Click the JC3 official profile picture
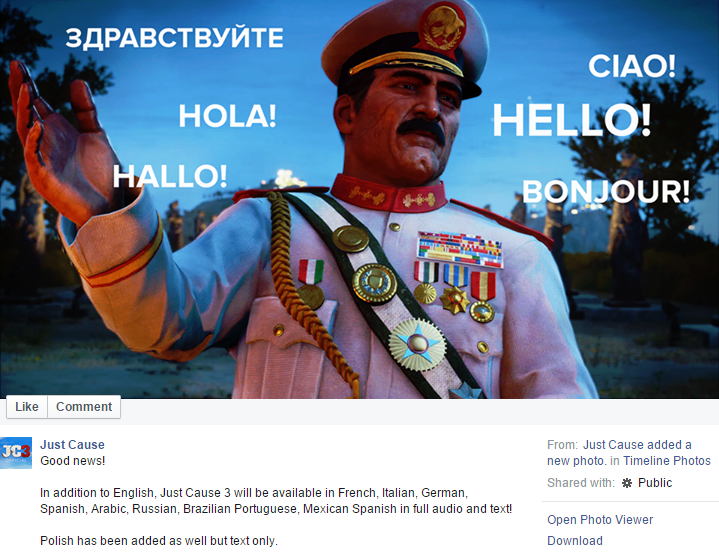719x559 pixels. 16,453
